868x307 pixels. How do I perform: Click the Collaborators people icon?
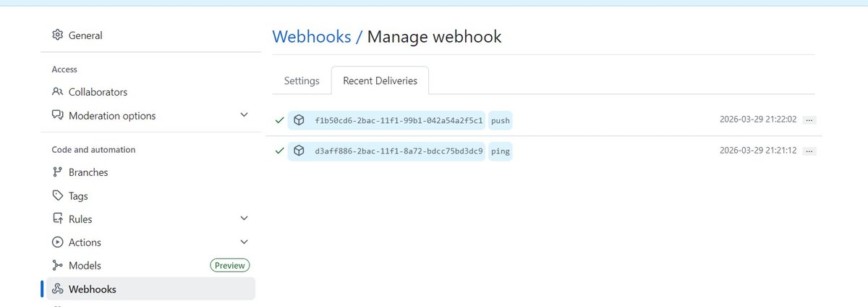click(x=58, y=92)
